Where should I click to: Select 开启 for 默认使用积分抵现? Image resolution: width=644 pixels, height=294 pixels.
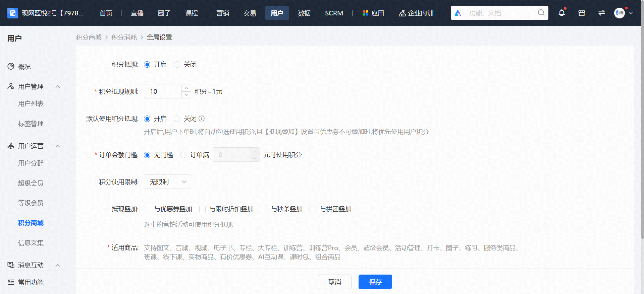point(147,119)
